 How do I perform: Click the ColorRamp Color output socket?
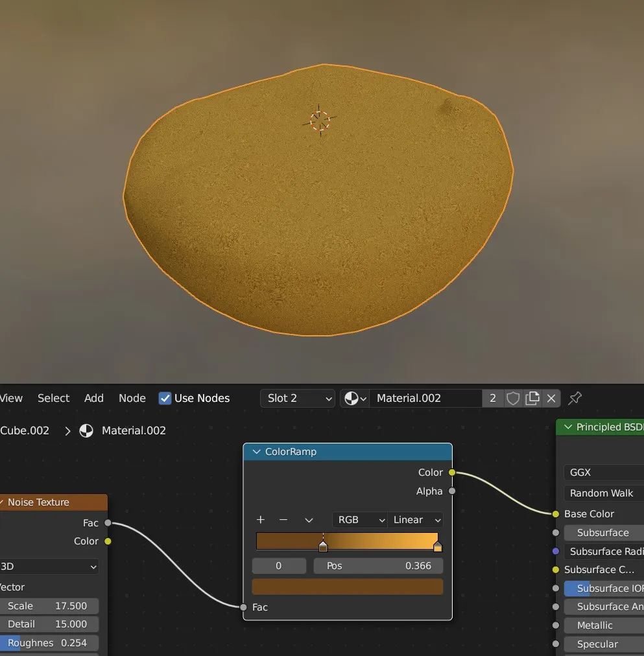[452, 473]
